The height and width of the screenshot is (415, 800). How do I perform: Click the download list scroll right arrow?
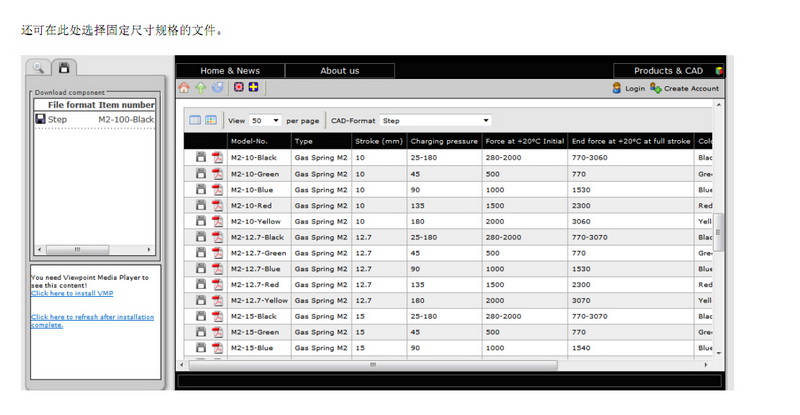pos(149,250)
